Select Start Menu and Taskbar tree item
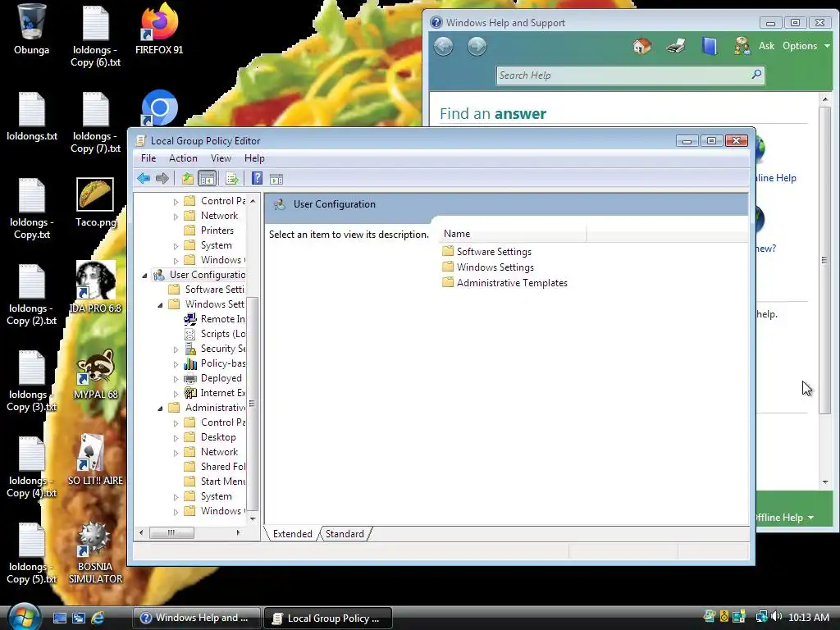Viewport: 840px width, 630px height. 215,481
